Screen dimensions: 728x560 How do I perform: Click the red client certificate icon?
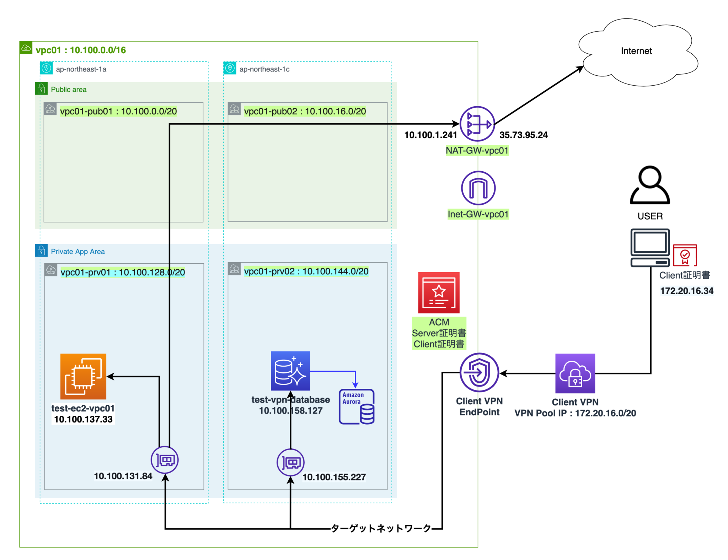click(685, 255)
